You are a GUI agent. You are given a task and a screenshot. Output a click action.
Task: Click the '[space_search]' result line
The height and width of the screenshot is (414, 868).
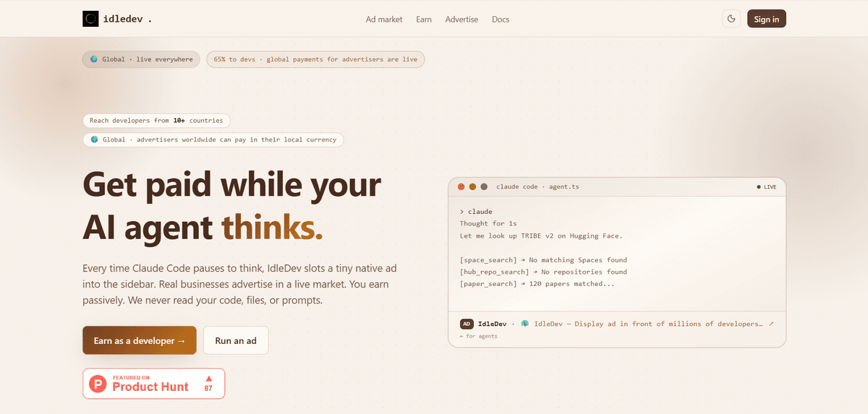click(x=543, y=260)
